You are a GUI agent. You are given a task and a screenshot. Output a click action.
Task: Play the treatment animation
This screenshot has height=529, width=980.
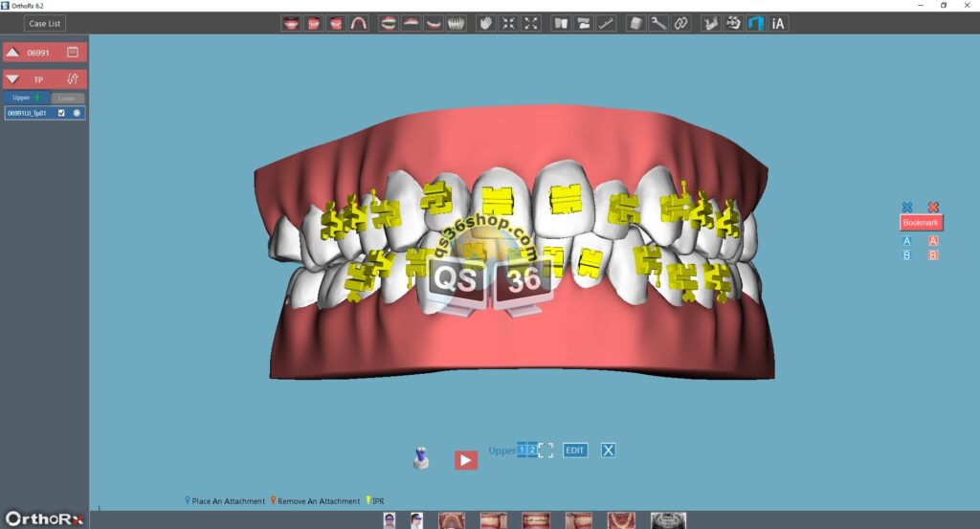466,460
